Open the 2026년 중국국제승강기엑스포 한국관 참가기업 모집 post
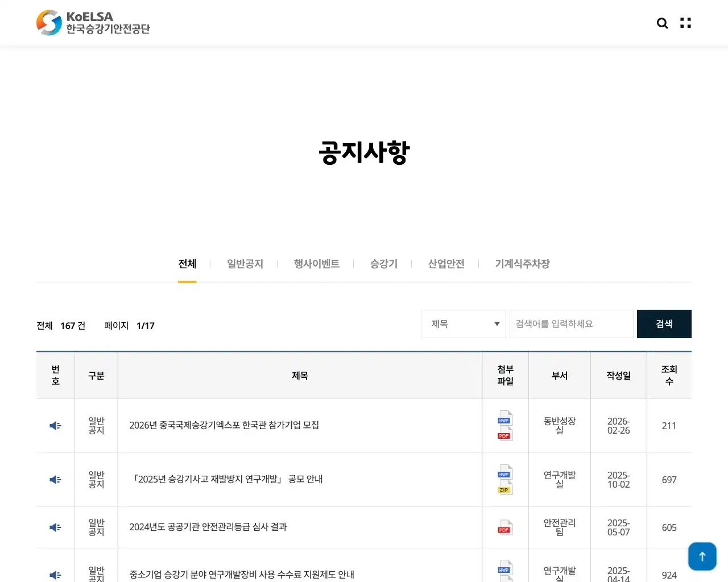 click(224, 425)
